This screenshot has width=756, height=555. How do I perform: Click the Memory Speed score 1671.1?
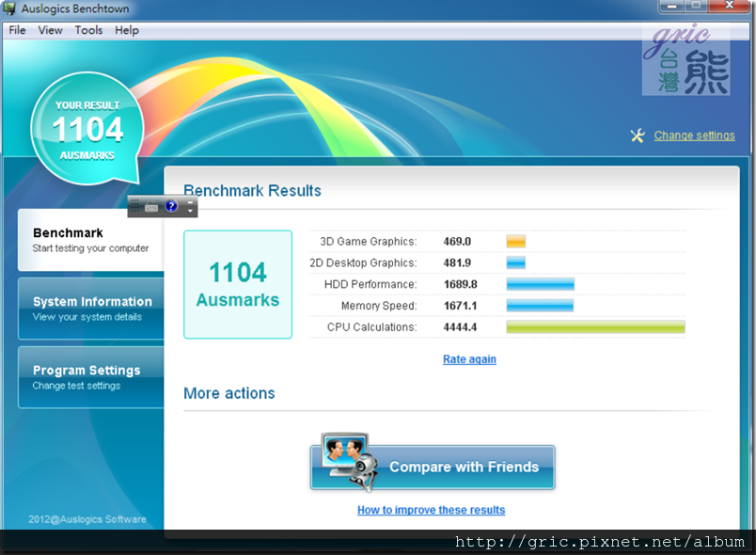click(x=461, y=306)
